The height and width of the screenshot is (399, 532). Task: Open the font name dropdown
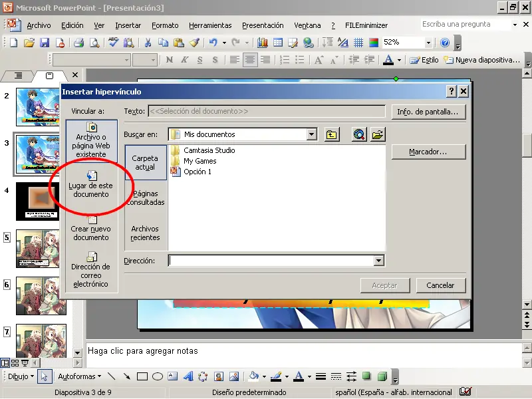[126, 60]
